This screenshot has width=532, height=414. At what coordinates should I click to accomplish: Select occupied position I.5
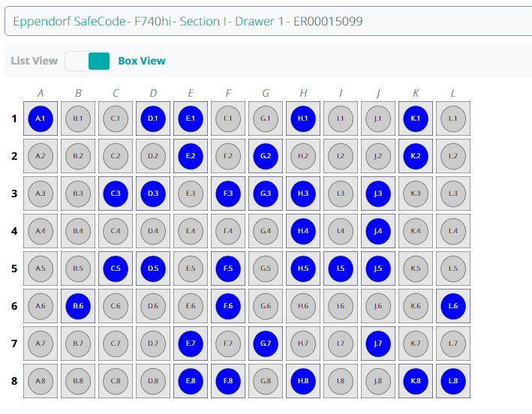341,268
